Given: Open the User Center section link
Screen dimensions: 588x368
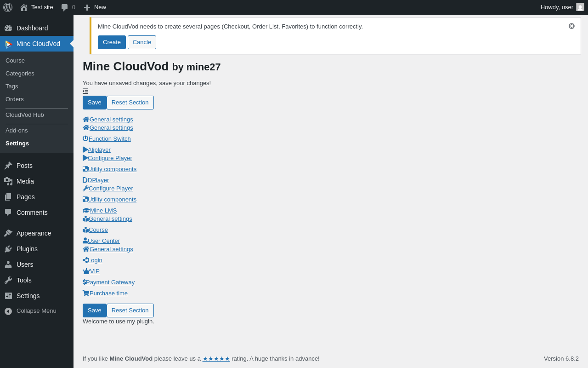Looking at the screenshot, I should coord(104,241).
